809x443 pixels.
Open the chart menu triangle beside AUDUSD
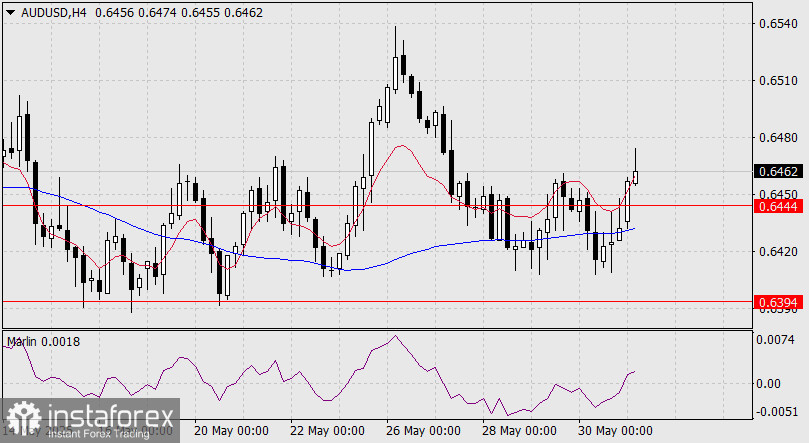[10, 13]
